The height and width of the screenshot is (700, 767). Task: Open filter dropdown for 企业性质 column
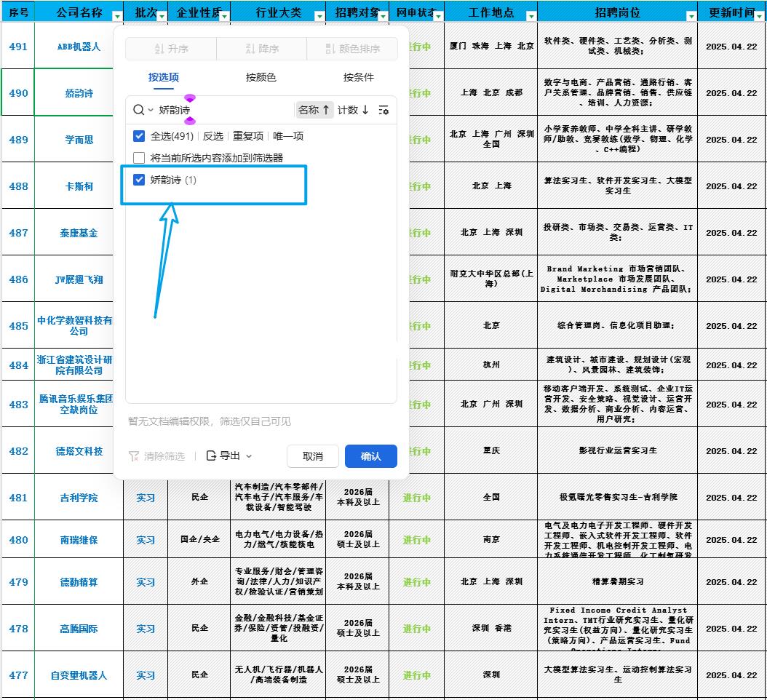click(225, 17)
